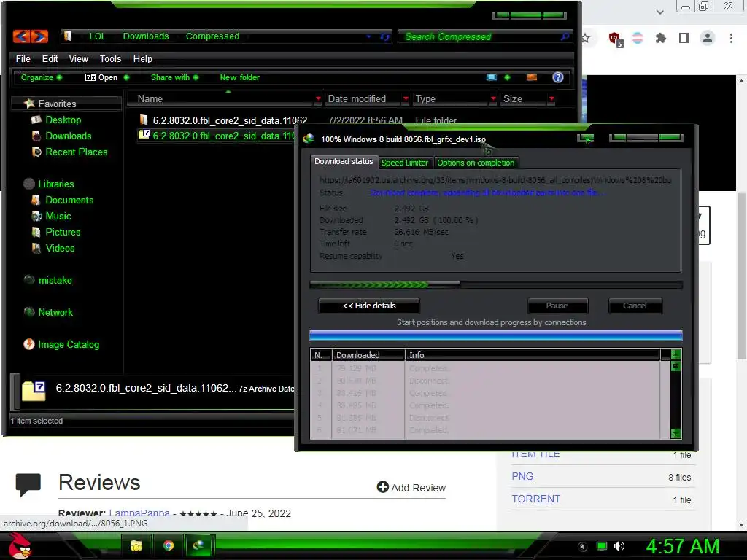
Task: Click the Hide details button
Action: [x=369, y=306]
